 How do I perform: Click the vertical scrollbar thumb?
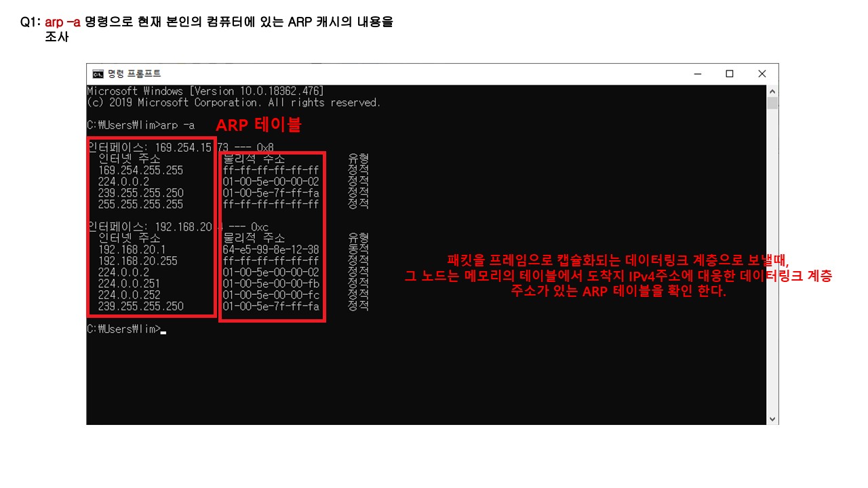tap(772, 103)
